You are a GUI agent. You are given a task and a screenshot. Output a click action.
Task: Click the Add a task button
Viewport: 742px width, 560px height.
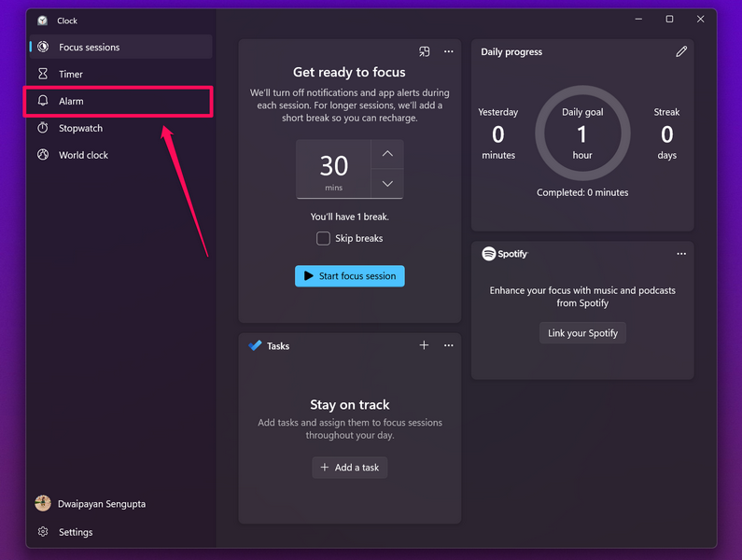coord(350,468)
